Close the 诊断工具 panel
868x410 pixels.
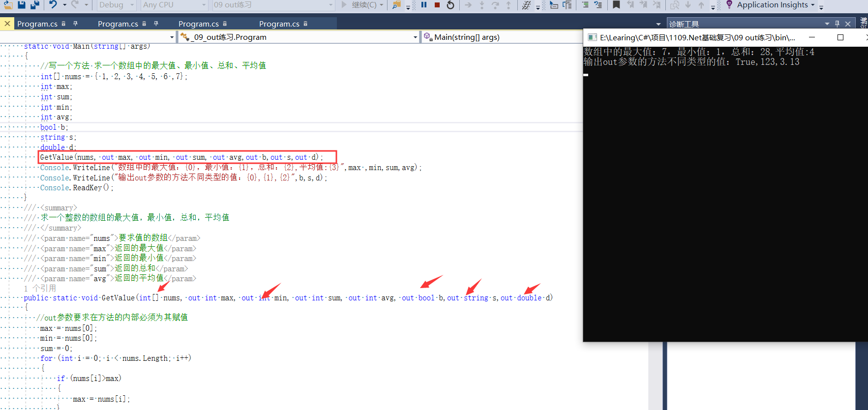coord(848,24)
